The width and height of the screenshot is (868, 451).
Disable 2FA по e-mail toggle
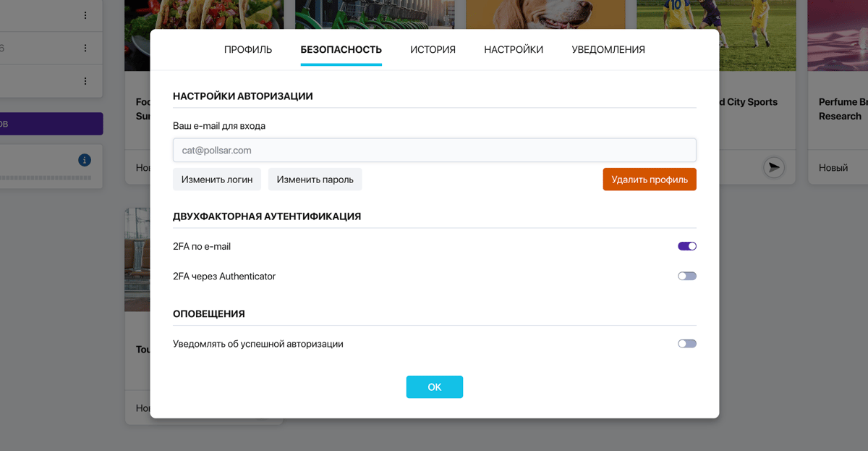687,246
